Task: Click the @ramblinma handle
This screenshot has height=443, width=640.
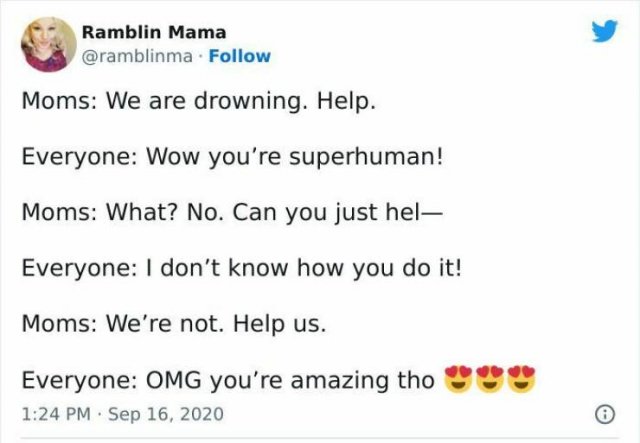Action: tap(137, 56)
